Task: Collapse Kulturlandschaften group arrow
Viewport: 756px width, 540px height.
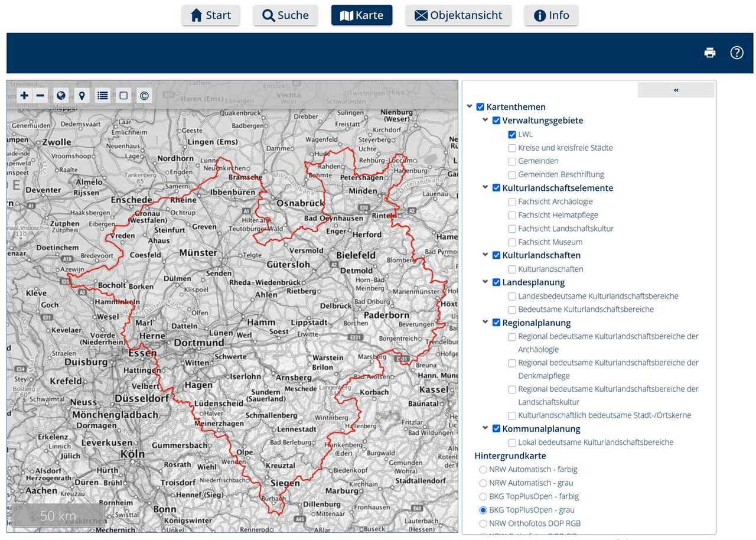Action: coord(485,255)
